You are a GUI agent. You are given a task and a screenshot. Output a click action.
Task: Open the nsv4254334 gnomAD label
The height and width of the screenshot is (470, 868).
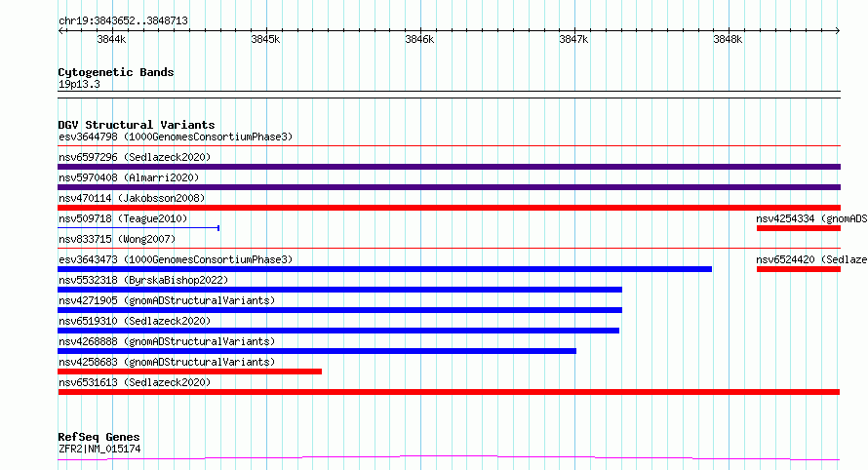click(811, 218)
